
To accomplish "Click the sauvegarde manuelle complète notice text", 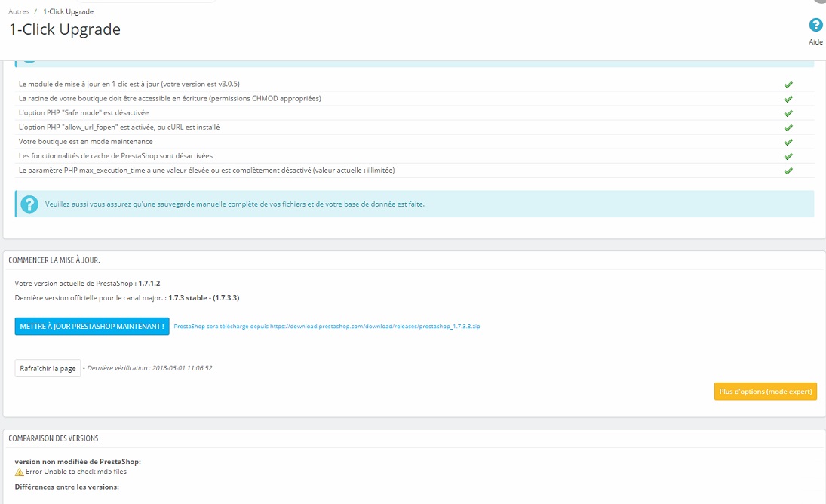I will pyautogui.click(x=235, y=204).
